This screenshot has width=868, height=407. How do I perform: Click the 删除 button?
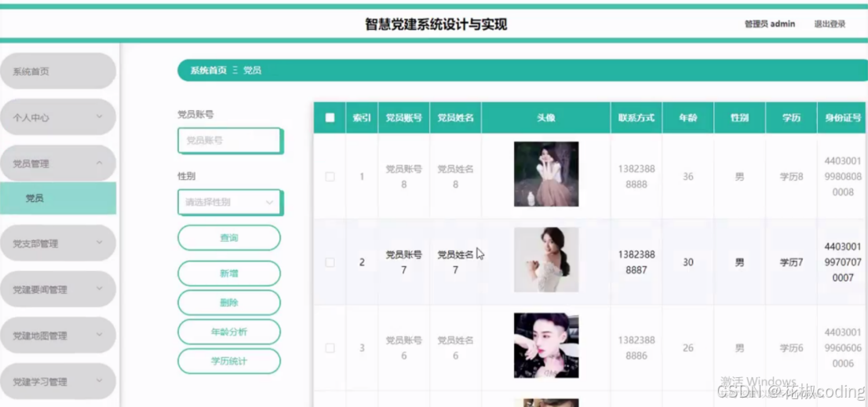click(x=229, y=302)
